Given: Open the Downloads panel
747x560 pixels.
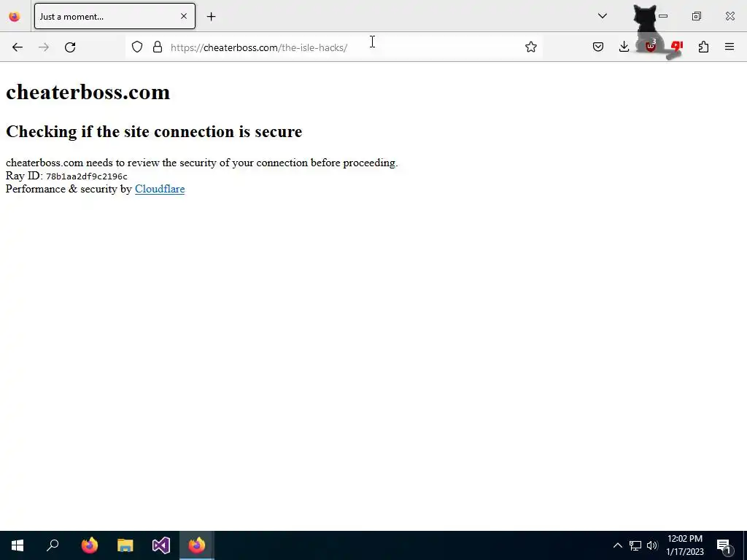Looking at the screenshot, I should [624, 47].
